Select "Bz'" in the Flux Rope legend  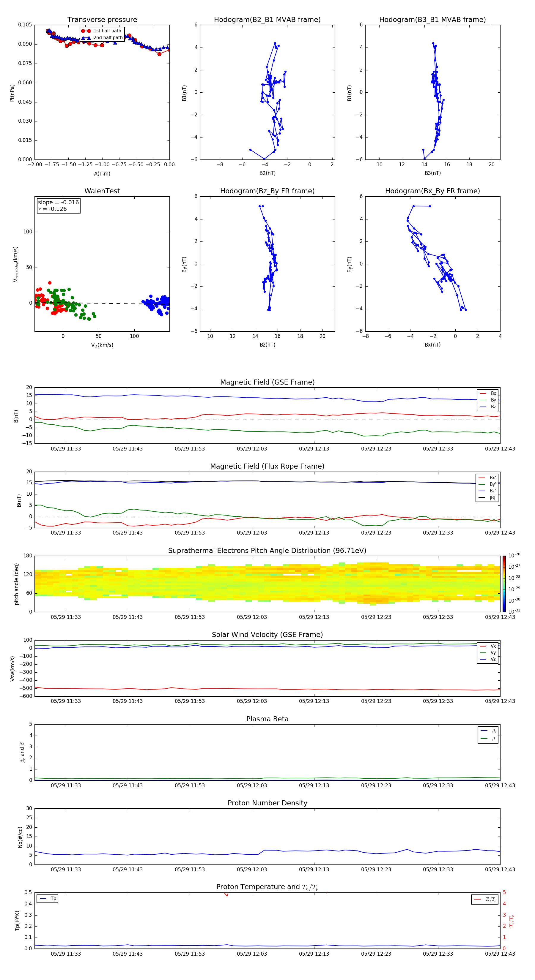pos(487,491)
